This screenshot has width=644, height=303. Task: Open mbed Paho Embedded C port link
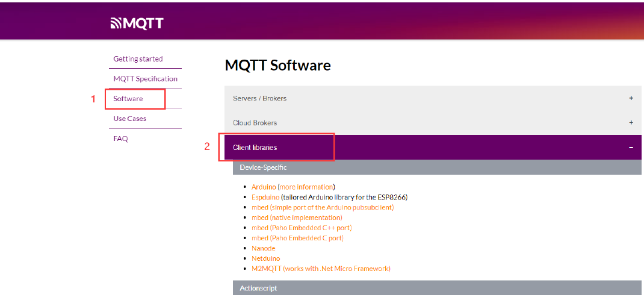pos(298,238)
